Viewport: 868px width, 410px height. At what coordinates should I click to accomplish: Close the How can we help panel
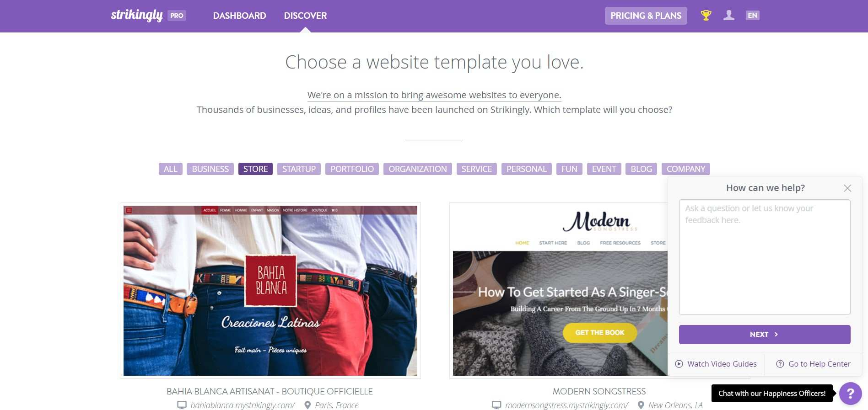[847, 188]
